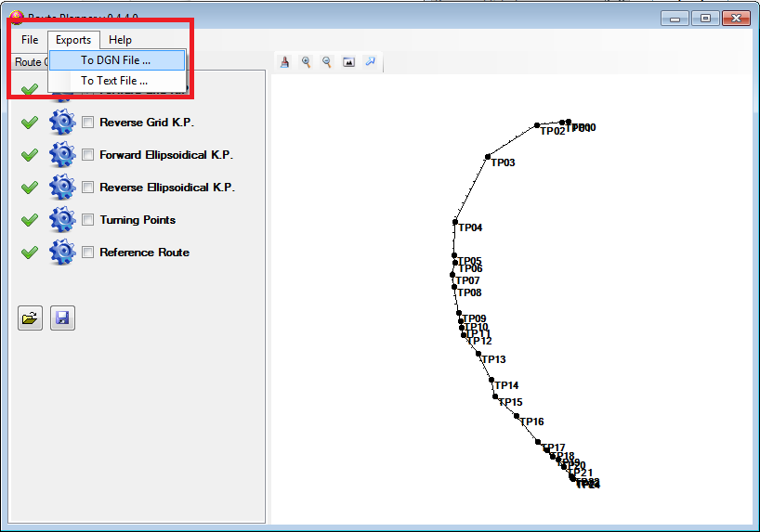Click gear icon for Reverse Grid K.P.
Viewport: 760px width, 532px height.
62,123
